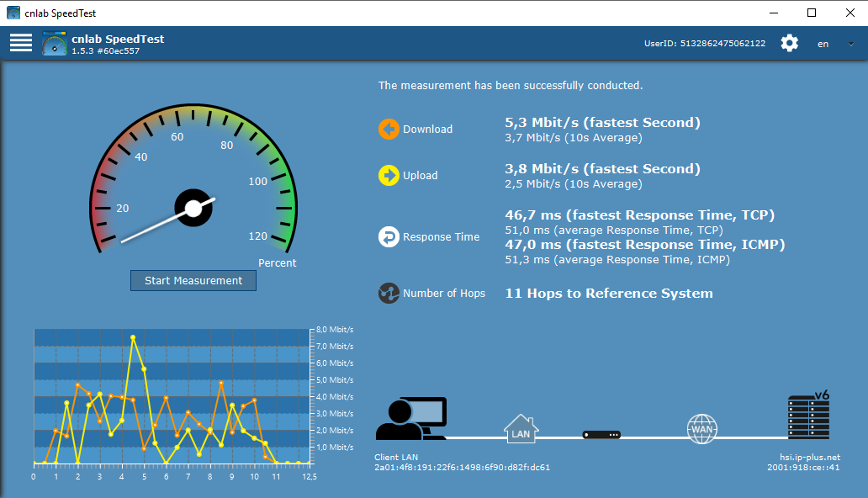Click the client IPv6 address 2a01:4f8:191...
The height and width of the screenshot is (498, 868).
coord(463,468)
